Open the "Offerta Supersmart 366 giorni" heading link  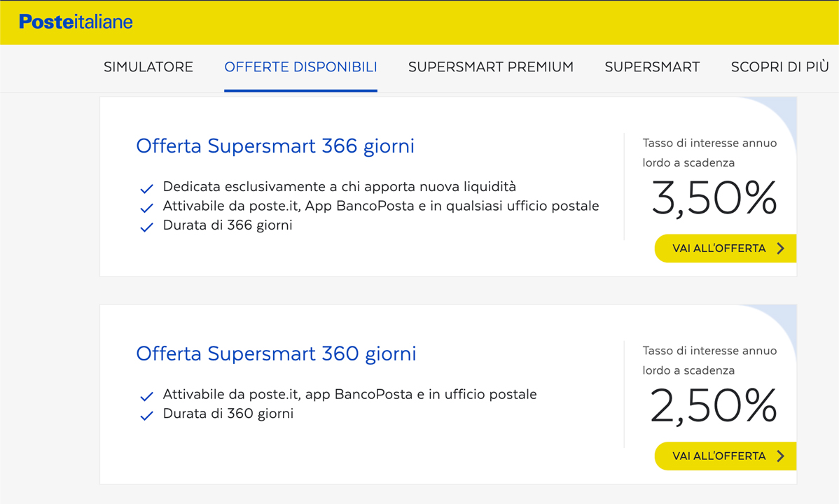click(275, 146)
